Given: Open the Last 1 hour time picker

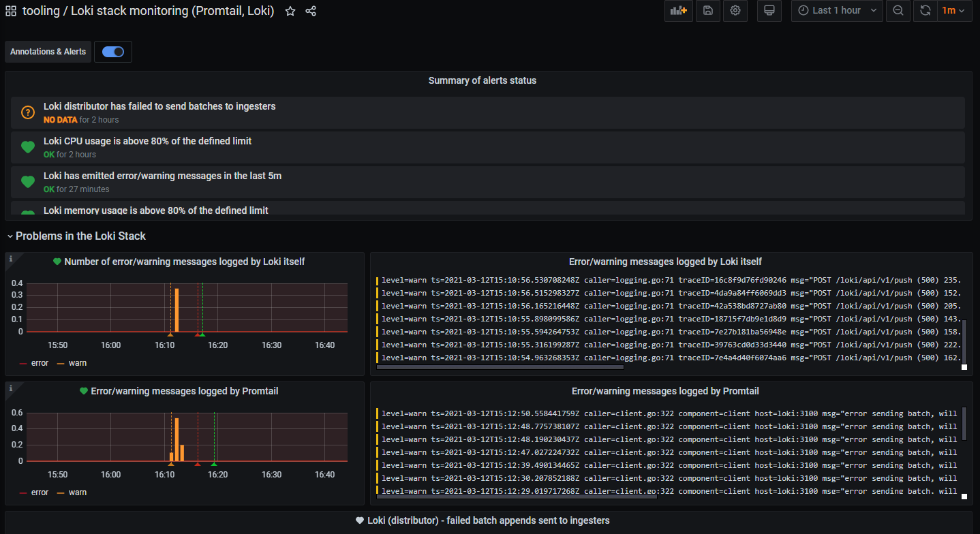Looking at the screenshot, I should point(837,10).
